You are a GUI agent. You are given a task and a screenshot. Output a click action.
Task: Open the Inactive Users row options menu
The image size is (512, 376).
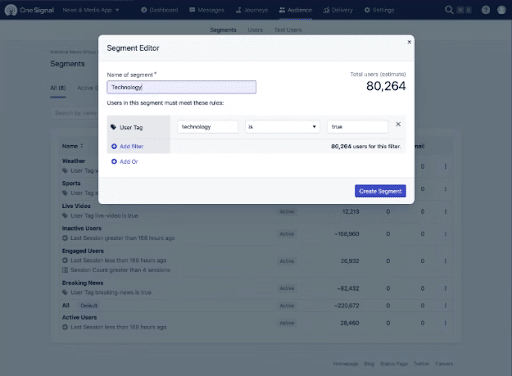445,234
